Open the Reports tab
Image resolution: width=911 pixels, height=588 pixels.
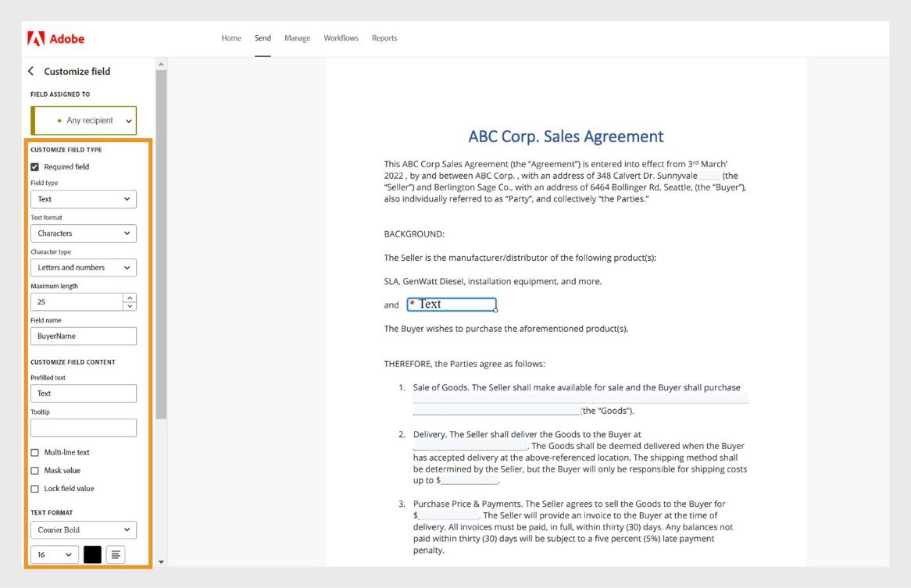click(x=384, y=38)
